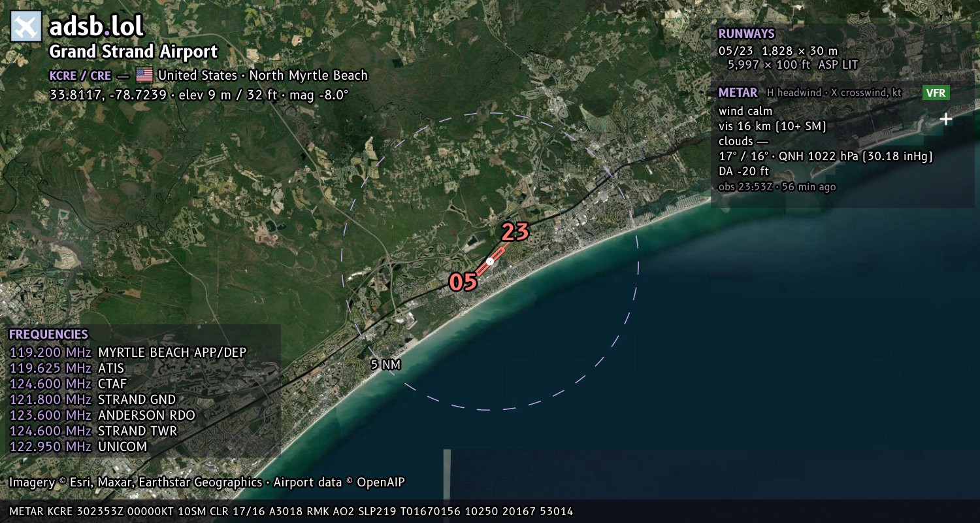
Task: Click the 5 NM range ring label
Action: 385,365
